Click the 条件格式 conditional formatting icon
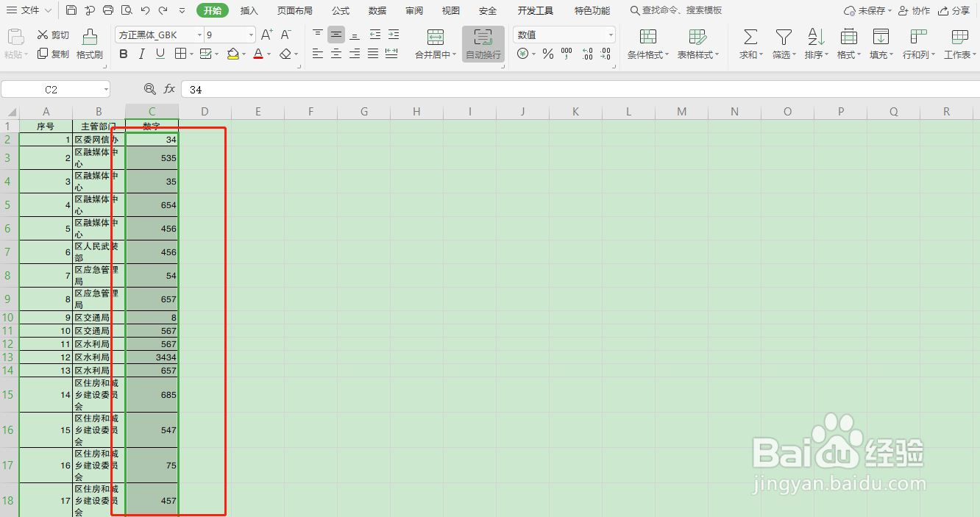980x517 pixels. pos(648,37)
